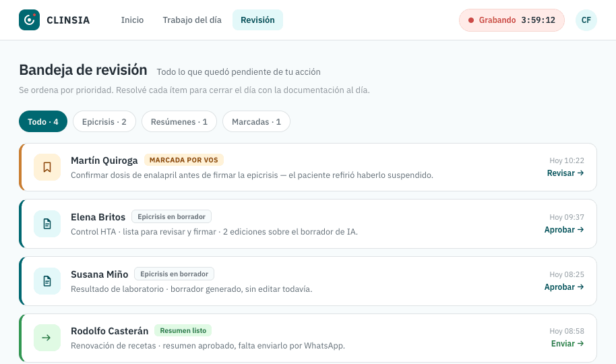Viewport: 616px width, 364px height.
Task: Click the Resumen listo badge
Action: pyautogui.click(x=183, y=330)
